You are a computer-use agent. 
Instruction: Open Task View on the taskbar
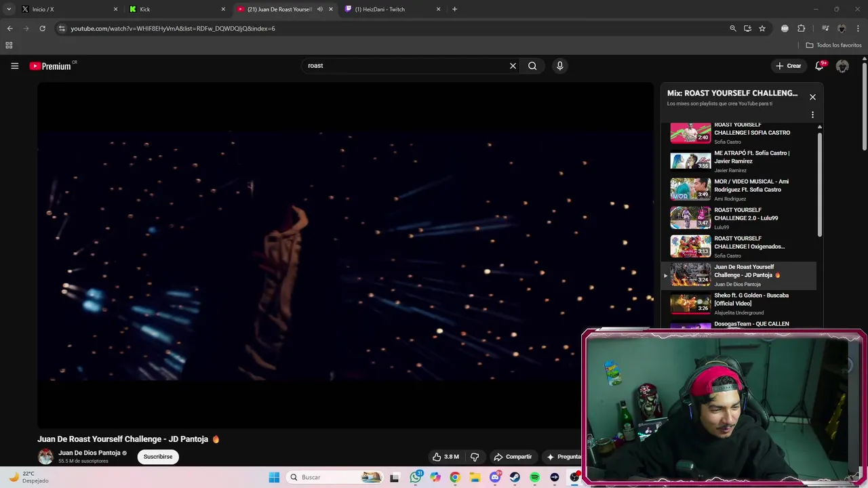tap(395, 478)
